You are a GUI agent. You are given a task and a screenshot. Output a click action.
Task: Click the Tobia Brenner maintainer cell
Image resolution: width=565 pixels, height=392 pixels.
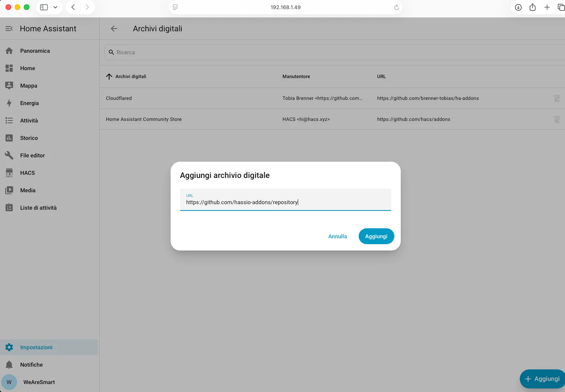(x=322, y=98)
